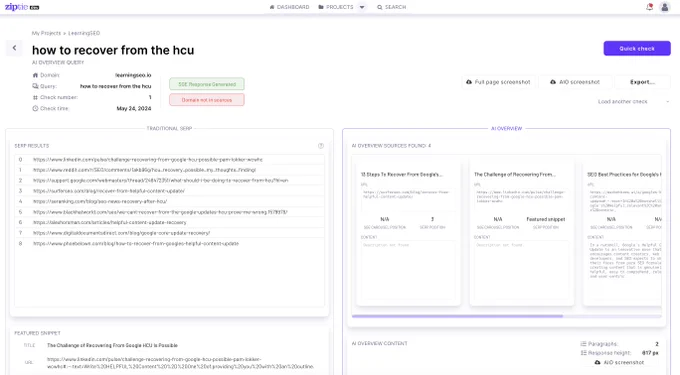The height and width of the screenshot is (375, 680).
Task: Click the AIO screenshot button under Response height
Action: pyautogui.click(x=619, y=362)
